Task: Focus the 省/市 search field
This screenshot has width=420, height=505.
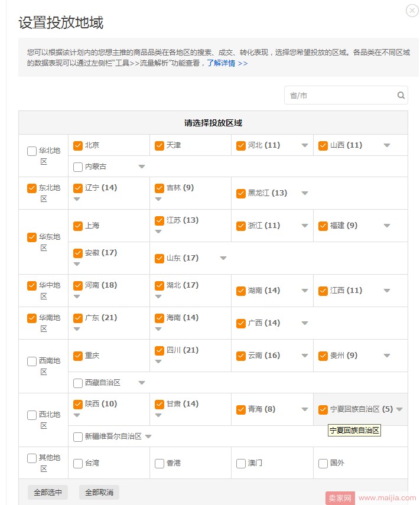Action: [346, 95]
